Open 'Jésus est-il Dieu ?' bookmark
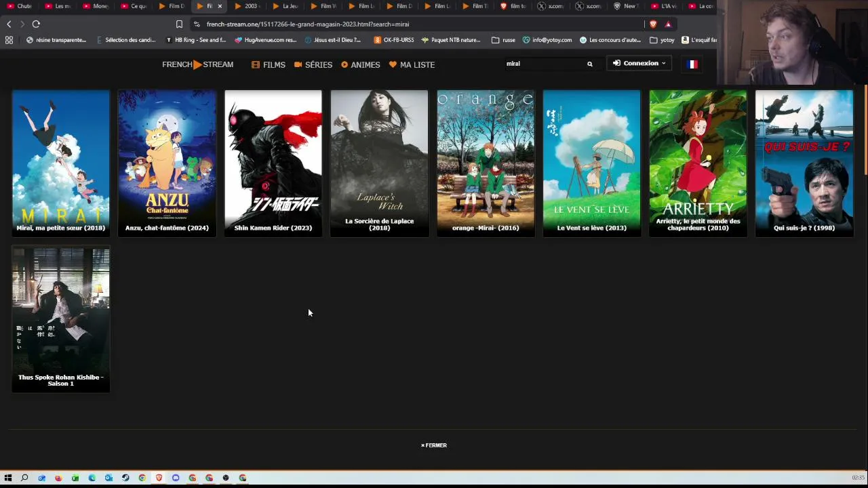868x488 pixels. [333, 40]
